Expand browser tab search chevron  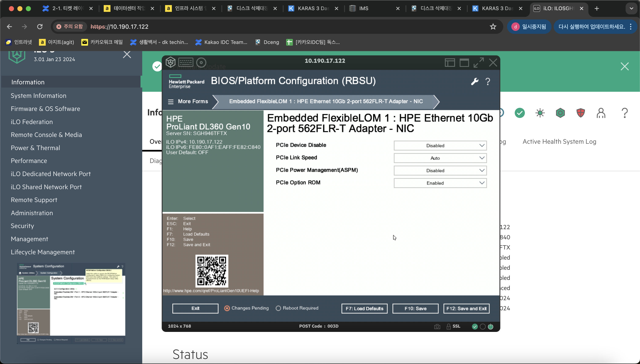[x=631, y=8]
